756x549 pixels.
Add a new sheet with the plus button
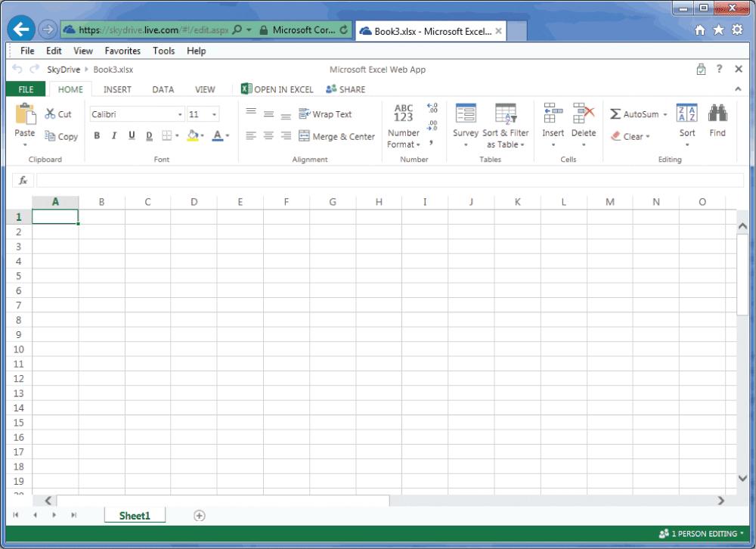coord(199,515)
